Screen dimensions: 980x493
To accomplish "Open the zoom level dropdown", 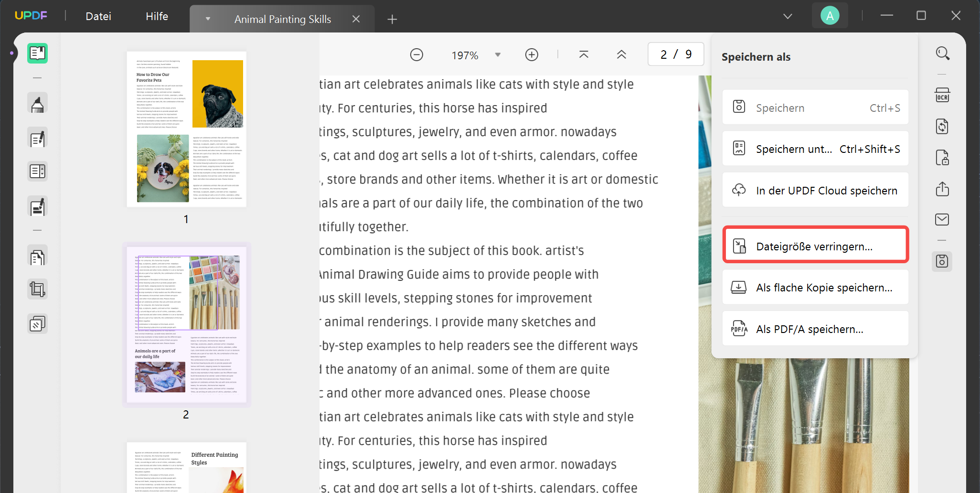I will pos(498,54).
